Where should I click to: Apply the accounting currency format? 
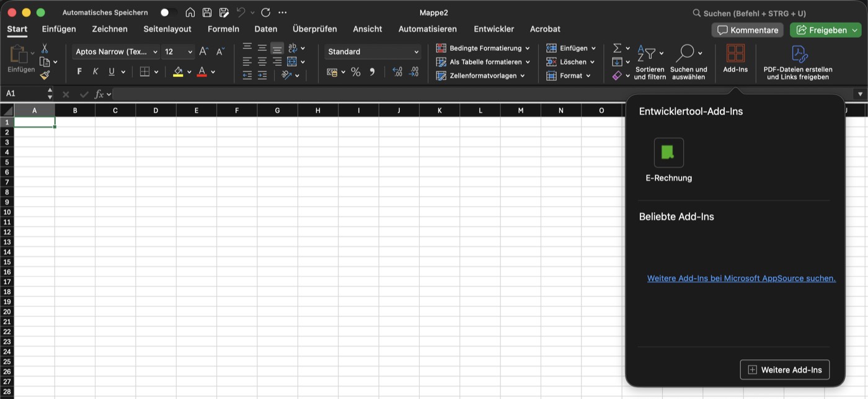332,72
